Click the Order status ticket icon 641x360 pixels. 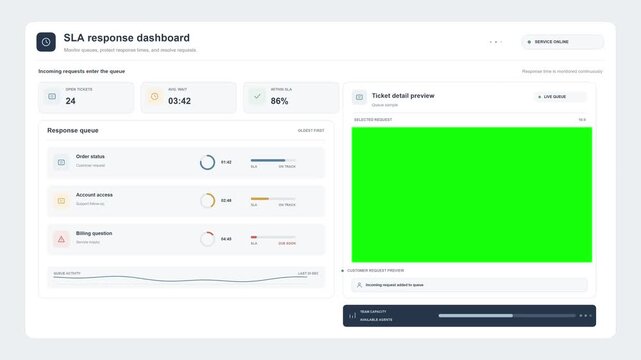click(61, 162)
